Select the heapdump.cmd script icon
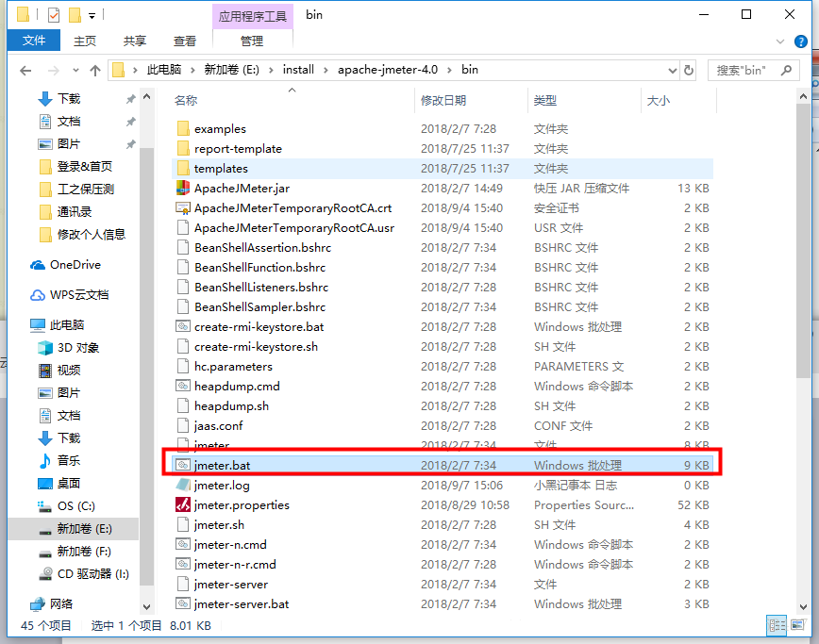 (x=183, y=386)
